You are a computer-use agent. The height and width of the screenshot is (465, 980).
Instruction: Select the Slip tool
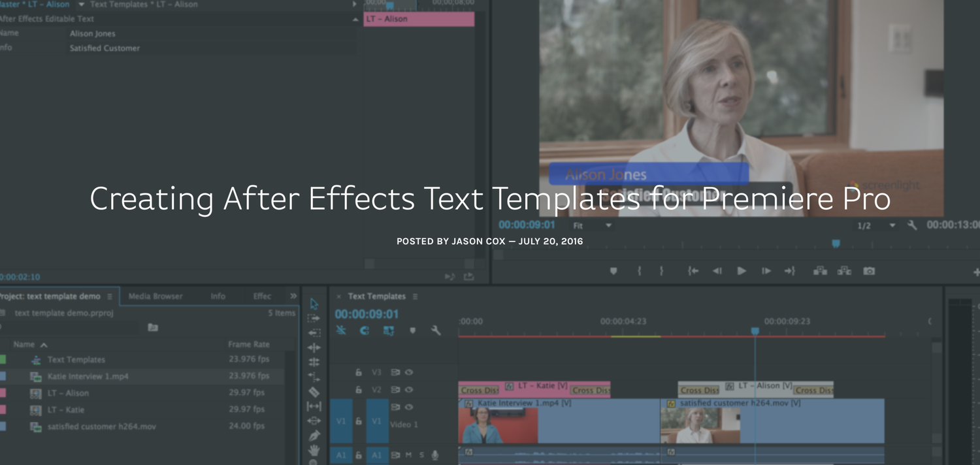[x=314, y=406]
